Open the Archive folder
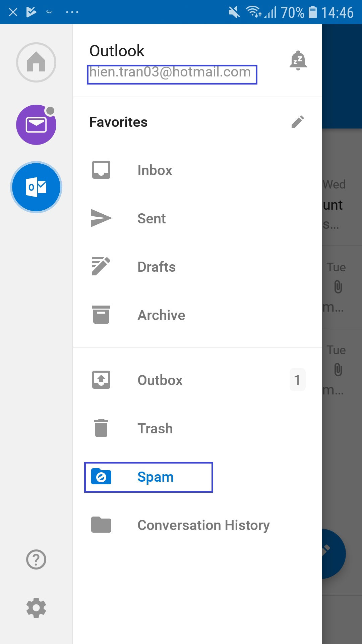 click(x=161, y=315)
